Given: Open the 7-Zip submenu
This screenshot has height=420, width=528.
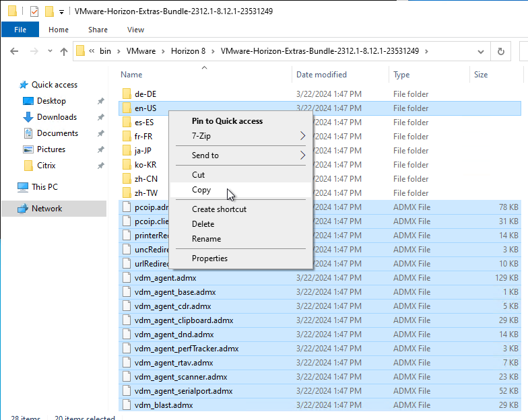Looking at the screenshot, I should (241, 136).
